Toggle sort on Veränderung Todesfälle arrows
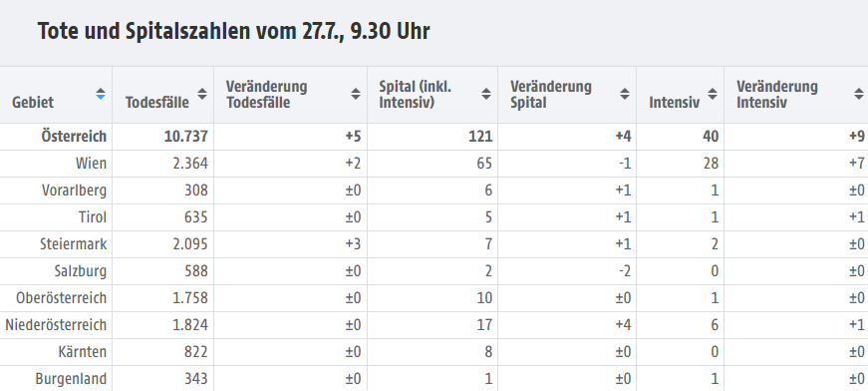The image size is (868, 391). point(356,94)
